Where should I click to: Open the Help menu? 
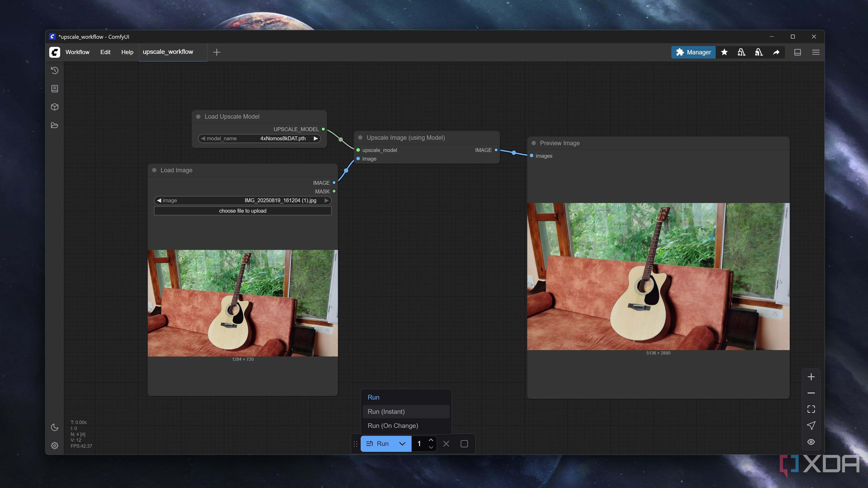click(x=127, y=52)
